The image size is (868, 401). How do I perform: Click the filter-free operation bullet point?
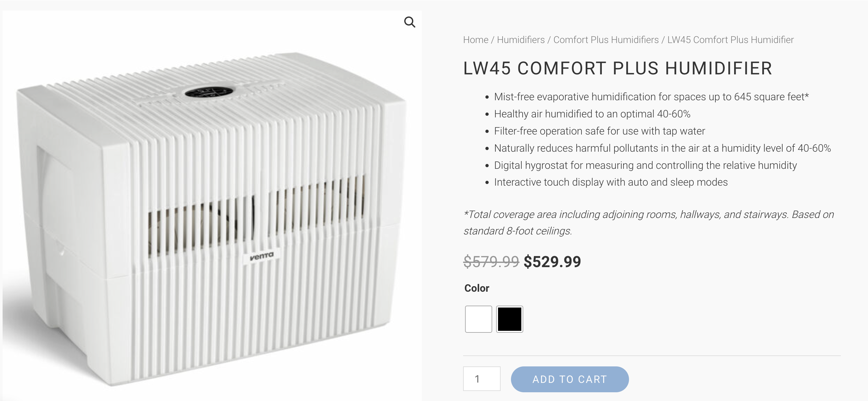pos(599,131)
